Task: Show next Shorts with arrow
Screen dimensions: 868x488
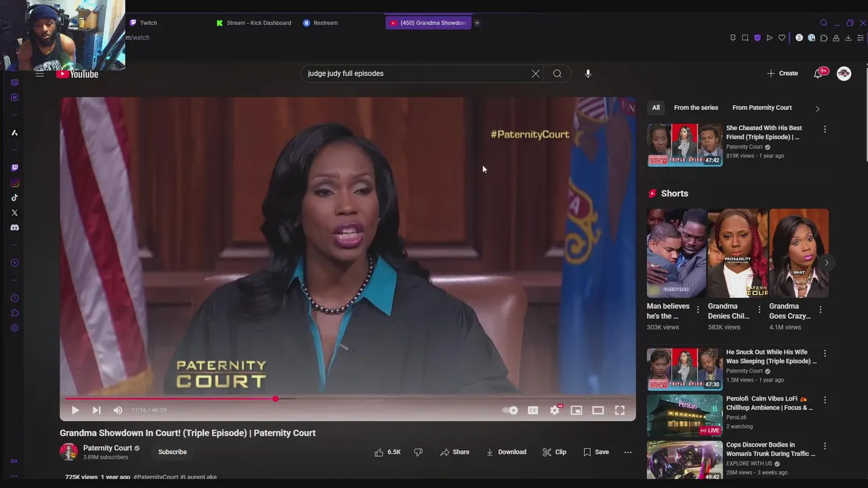Action: [x=826, y=262]
